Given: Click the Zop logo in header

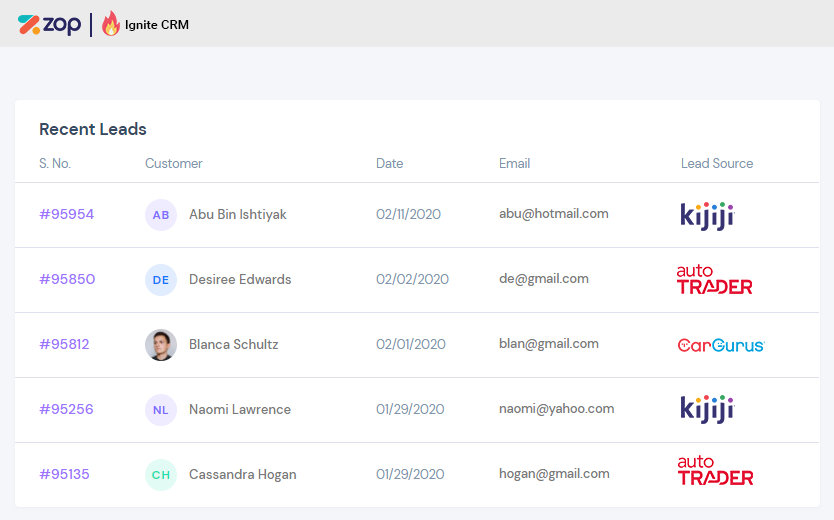Looking at the screenshot, I should pyautogui.click(x=49, y=24).
